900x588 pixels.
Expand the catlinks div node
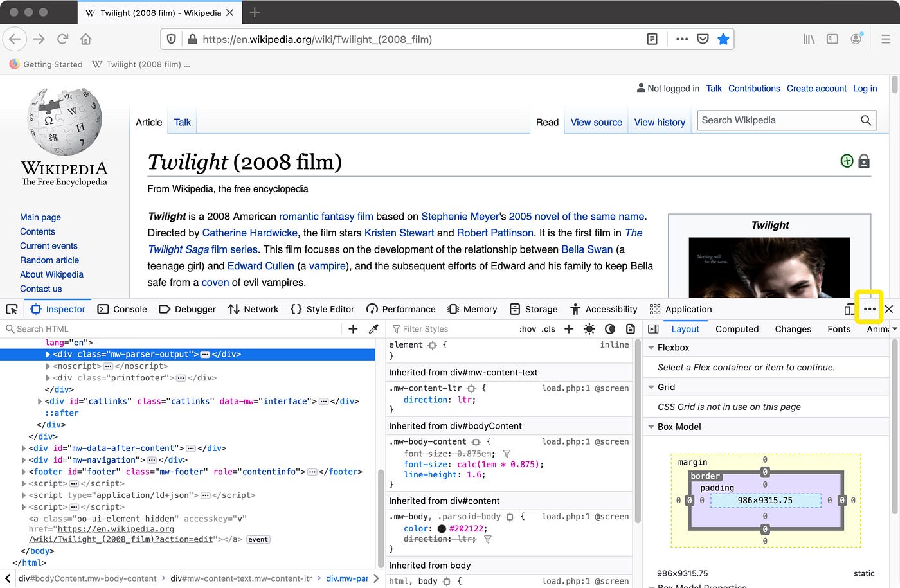click(x=40, y=402)
